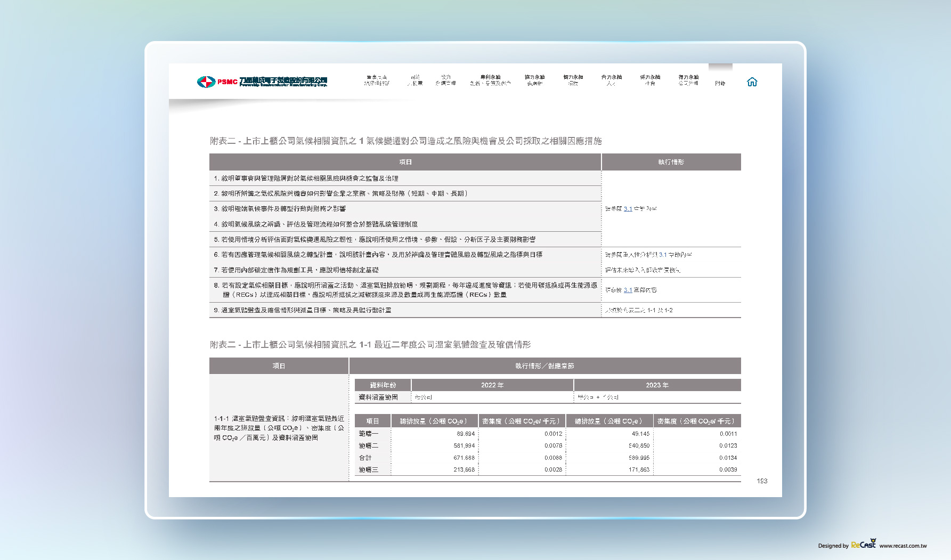This screenshot has width=951, height=560.
Task: Click the PSMC company logo
Action: pyautogui.click(x=262, y=82)
